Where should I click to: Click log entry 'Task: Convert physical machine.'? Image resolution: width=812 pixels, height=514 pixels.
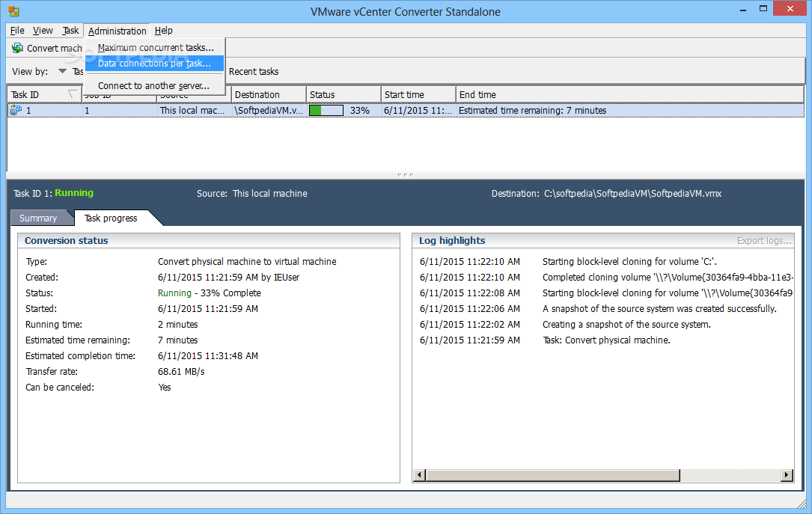(x=606, y=340)
